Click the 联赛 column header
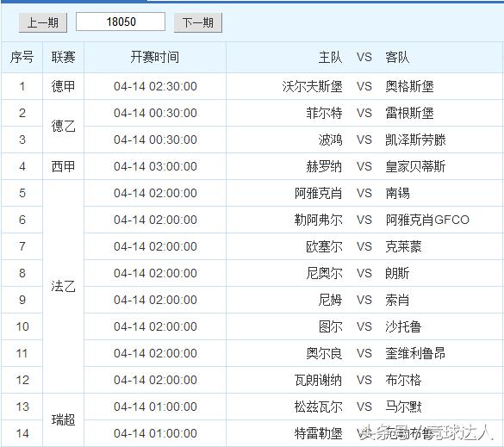Viewport: 504px width, 447px height. pyautogui.click(x=63, y=58)
